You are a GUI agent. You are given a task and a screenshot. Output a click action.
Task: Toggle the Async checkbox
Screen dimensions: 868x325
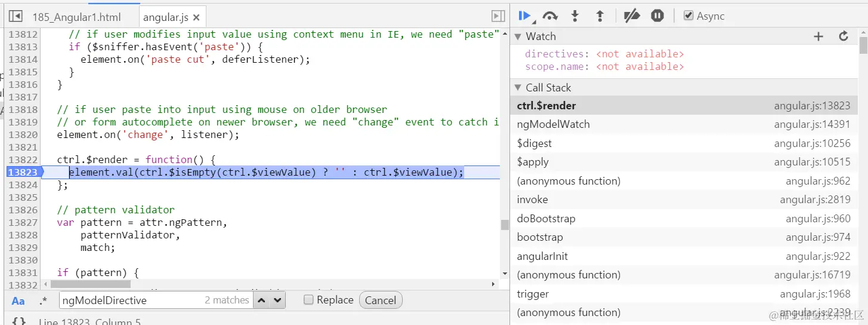coord(688,16)
